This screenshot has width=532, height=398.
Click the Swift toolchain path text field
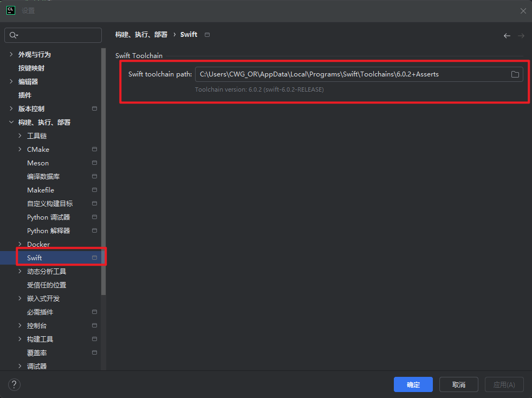point(352,74)
